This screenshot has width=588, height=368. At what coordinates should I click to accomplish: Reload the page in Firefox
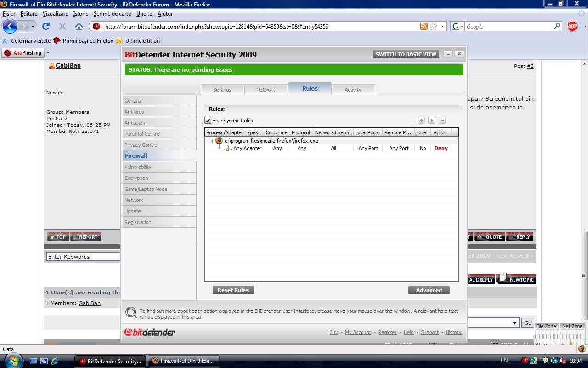(x=46, y=26)
